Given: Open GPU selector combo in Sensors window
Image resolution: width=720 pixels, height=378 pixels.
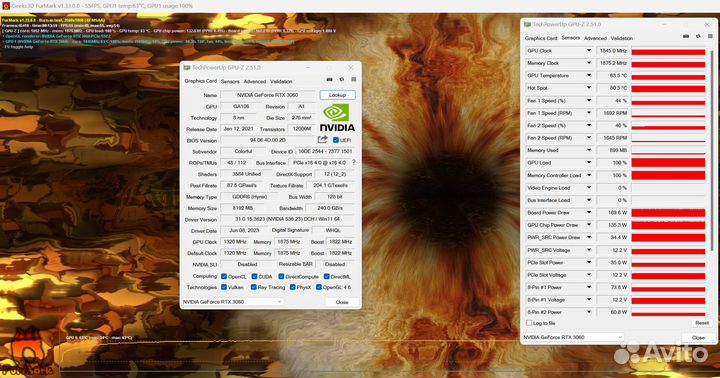Looking at the screenshot, I should [x=573, y=337].
